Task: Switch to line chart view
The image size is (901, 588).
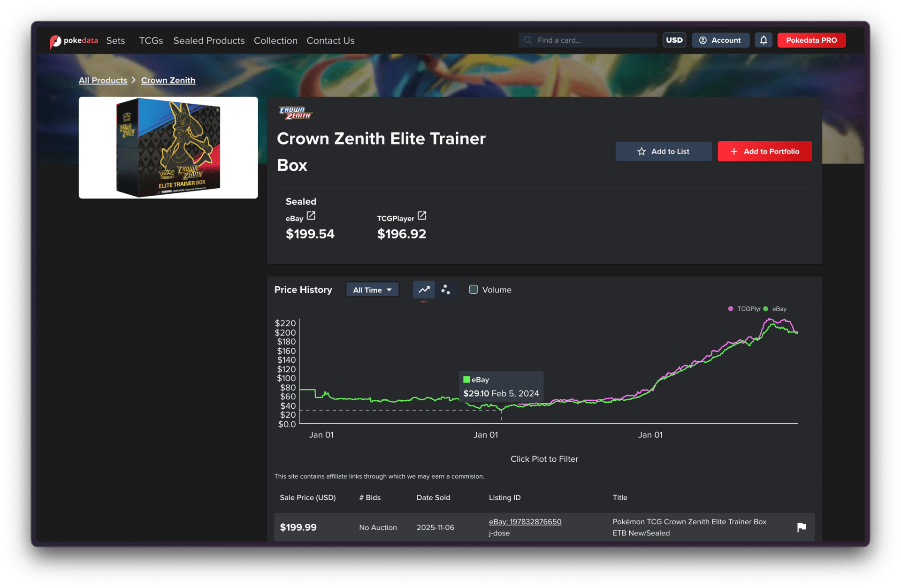Action: (x=424, y=290)
